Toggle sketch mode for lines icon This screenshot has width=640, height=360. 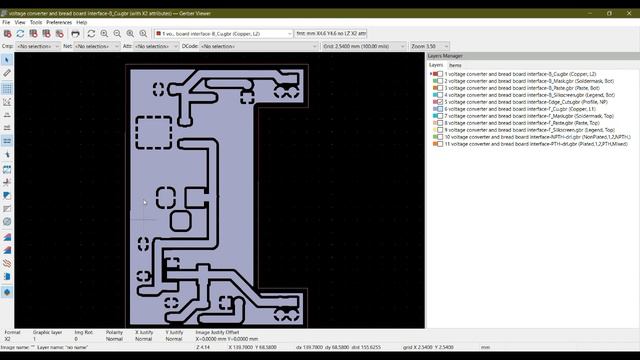click(x=7, y=182)
